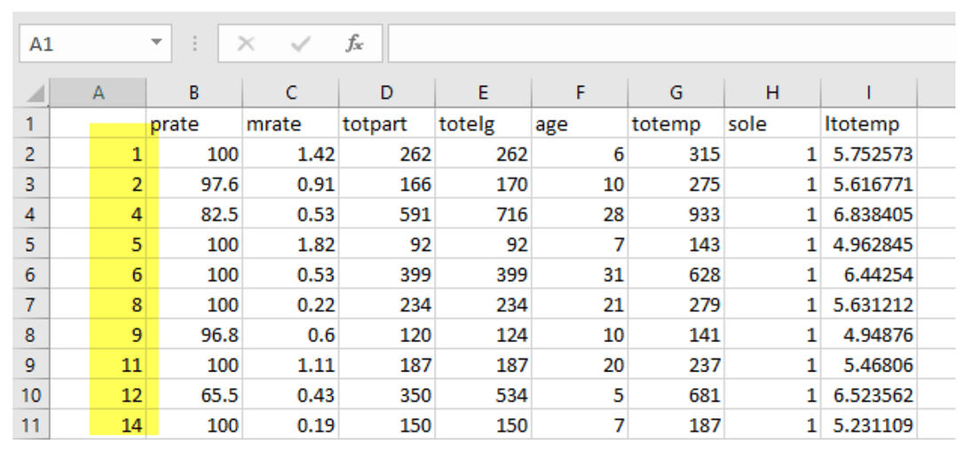Click cell containing 534

pyautogui.click(x=483, y=394)
